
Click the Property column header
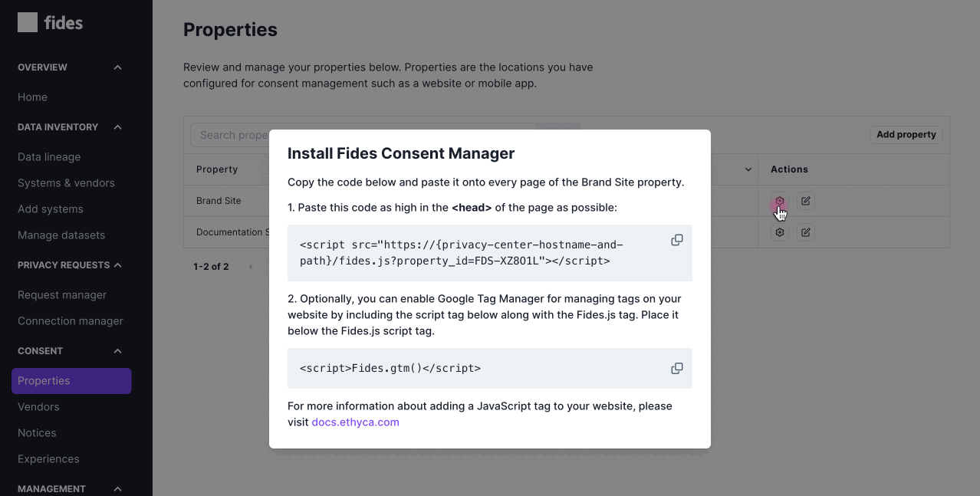(217, 169)
